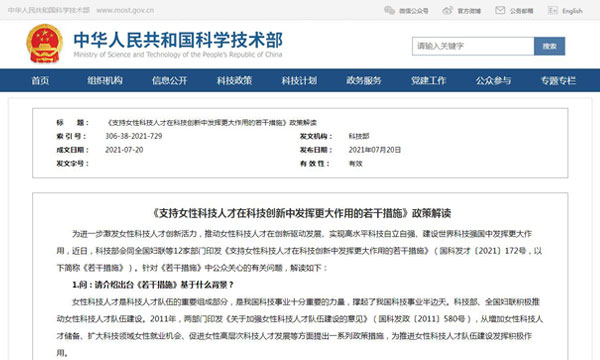Open the 公务邮箱 link
Screen dimensions: 600x360
[522, 11]
